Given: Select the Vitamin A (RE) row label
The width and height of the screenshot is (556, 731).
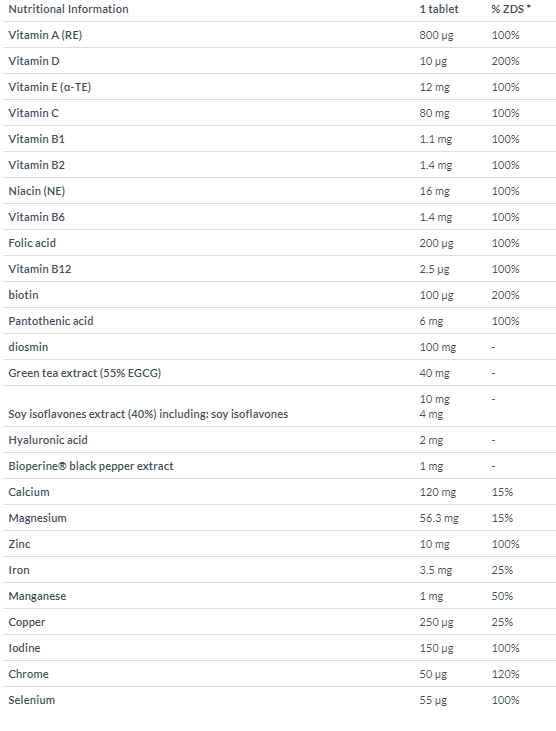Looking at the screenshot, I should (45, 35).
